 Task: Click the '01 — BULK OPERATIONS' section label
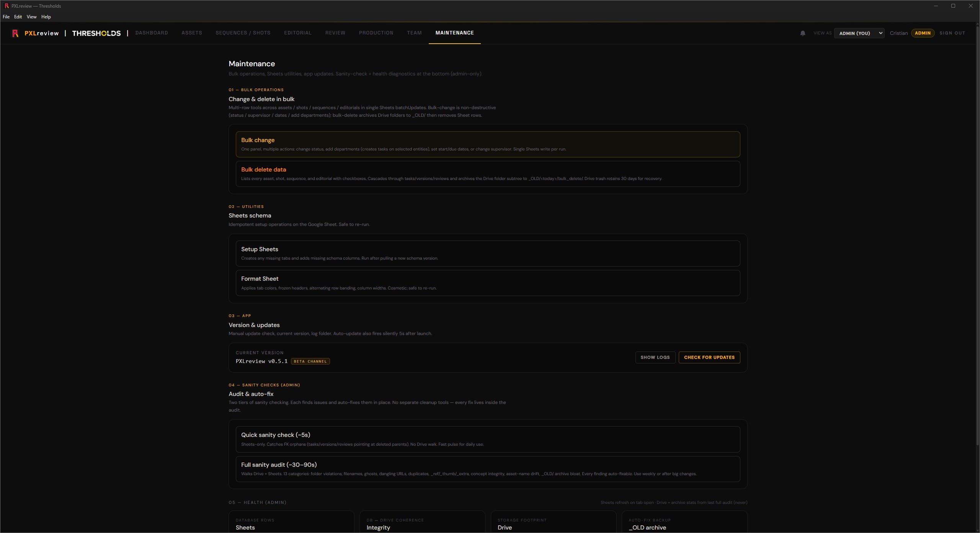pos(256,90)
